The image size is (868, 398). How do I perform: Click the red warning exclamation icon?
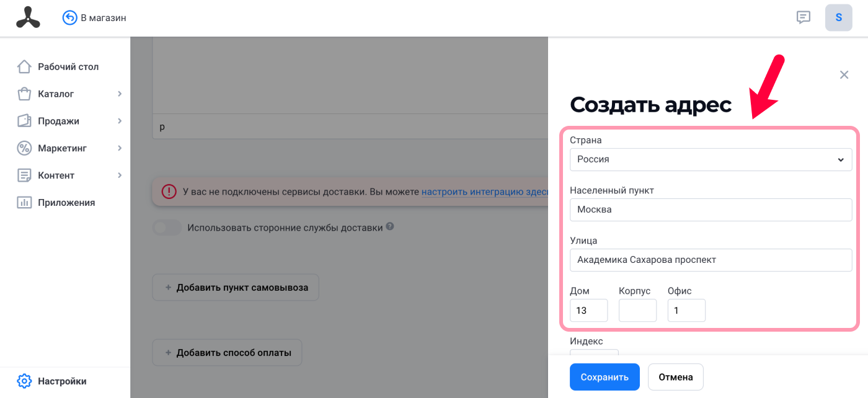169,192
